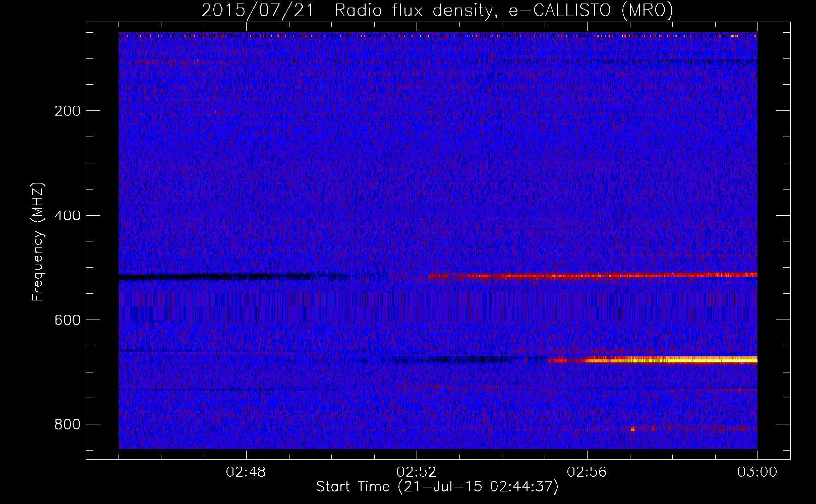The height and width of the screenshot is (504, 816).
Task: Click the 'Frequency (MHZ)' axis label
Action: point(38,241)
